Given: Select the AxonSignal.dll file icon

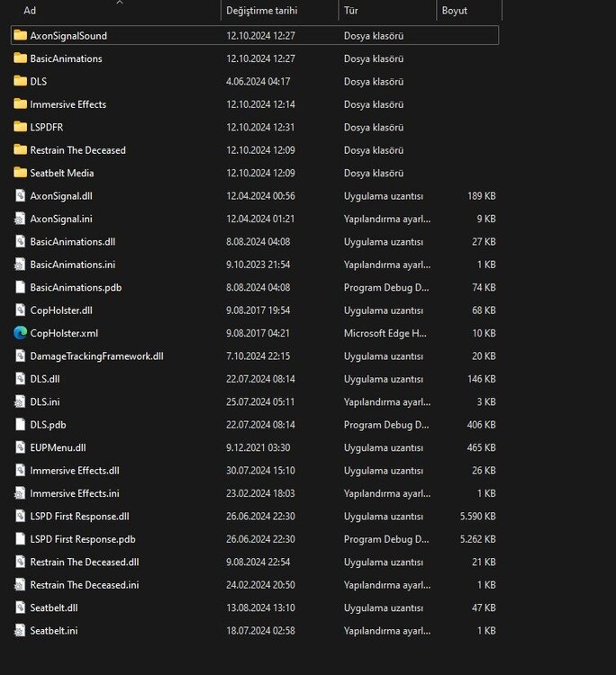Looking at the screenshot, I should pos(20,195).
